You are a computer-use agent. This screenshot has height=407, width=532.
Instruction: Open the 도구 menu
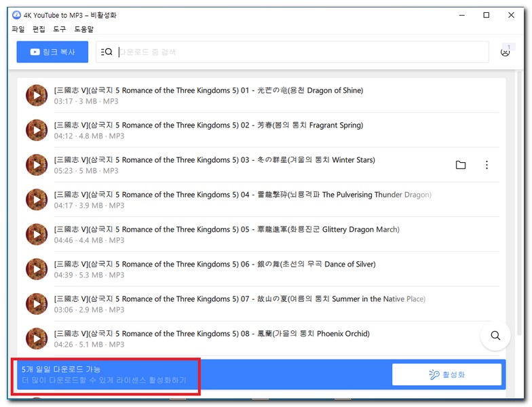pyautogui.click(x=60, y=29)
